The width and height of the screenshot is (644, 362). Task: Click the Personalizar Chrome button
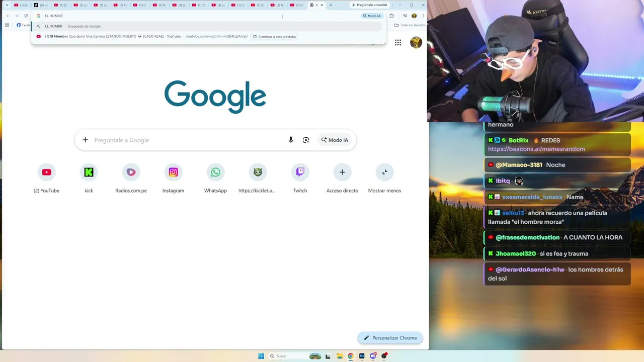390,338
